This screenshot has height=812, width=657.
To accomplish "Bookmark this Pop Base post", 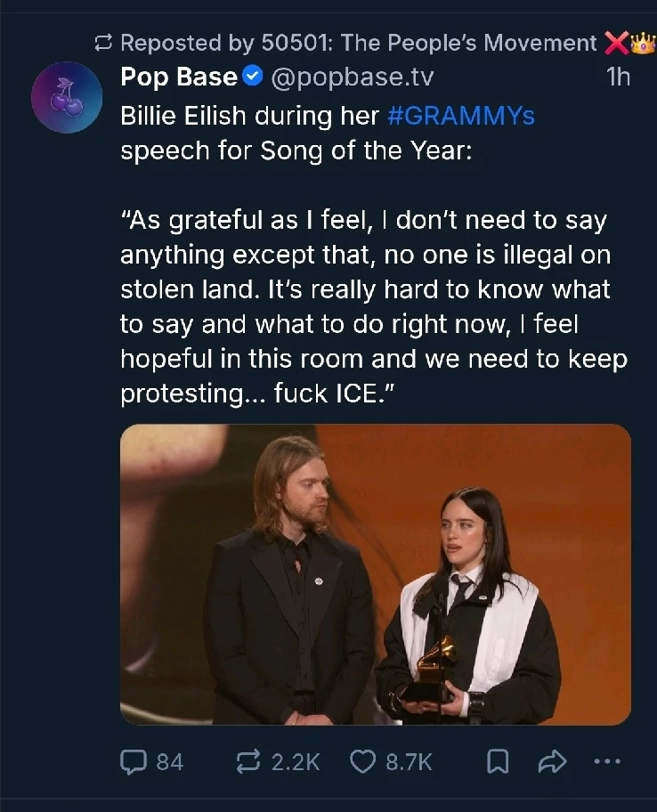I will (x=500, y=762).
